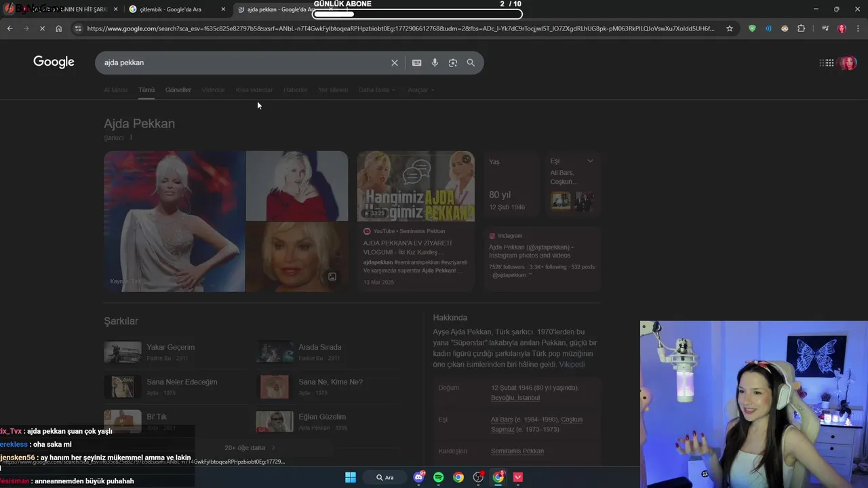Open the Haberler tab
Screen dimensions: 868x488
(296, 90)
